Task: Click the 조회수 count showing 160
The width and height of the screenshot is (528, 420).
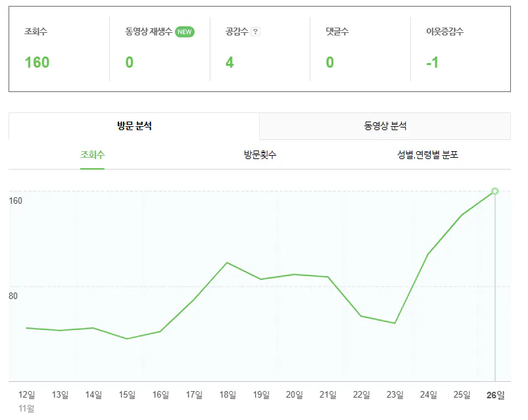Action: [x=37, y=62]
